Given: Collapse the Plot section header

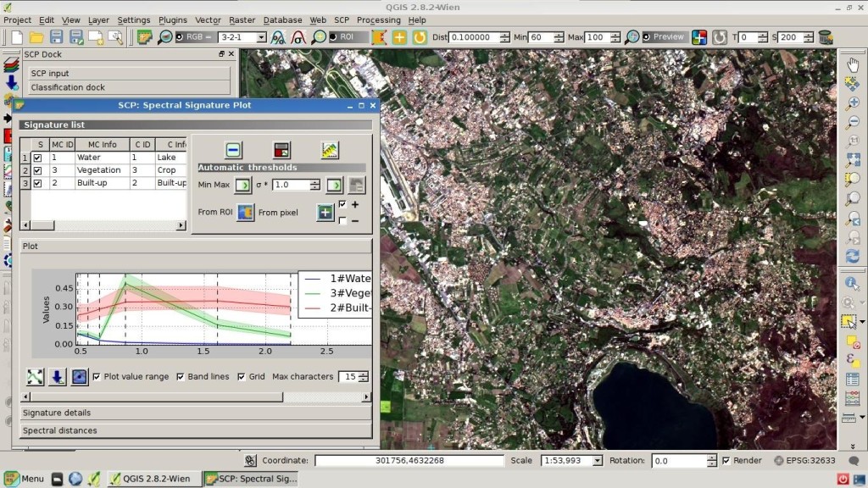Looking at the screenshot, I should (196, 247).
